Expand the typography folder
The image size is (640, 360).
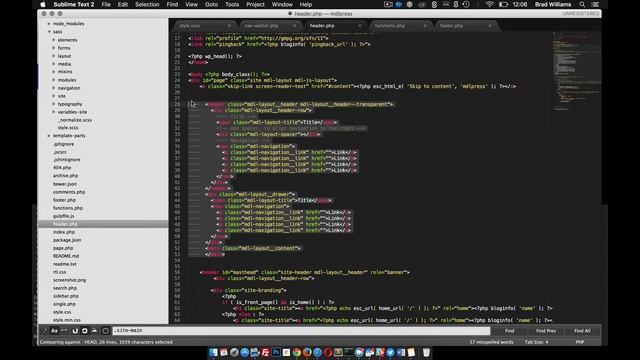point(54,104)
